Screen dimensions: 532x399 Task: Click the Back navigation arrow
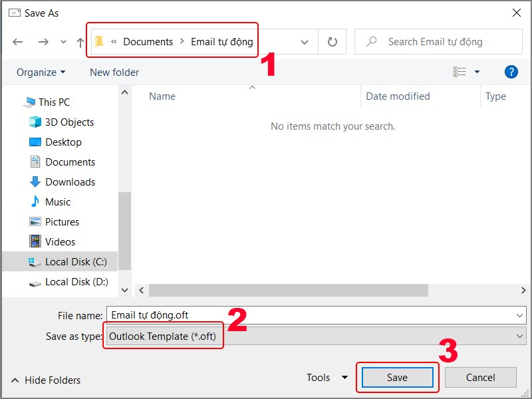coord(18,42)
